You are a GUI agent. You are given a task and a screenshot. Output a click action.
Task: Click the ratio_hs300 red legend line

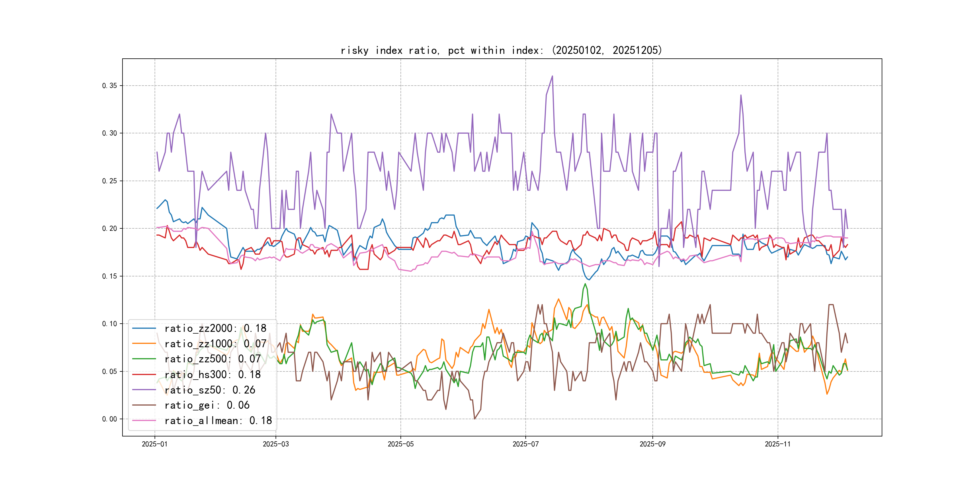point(144,374)
